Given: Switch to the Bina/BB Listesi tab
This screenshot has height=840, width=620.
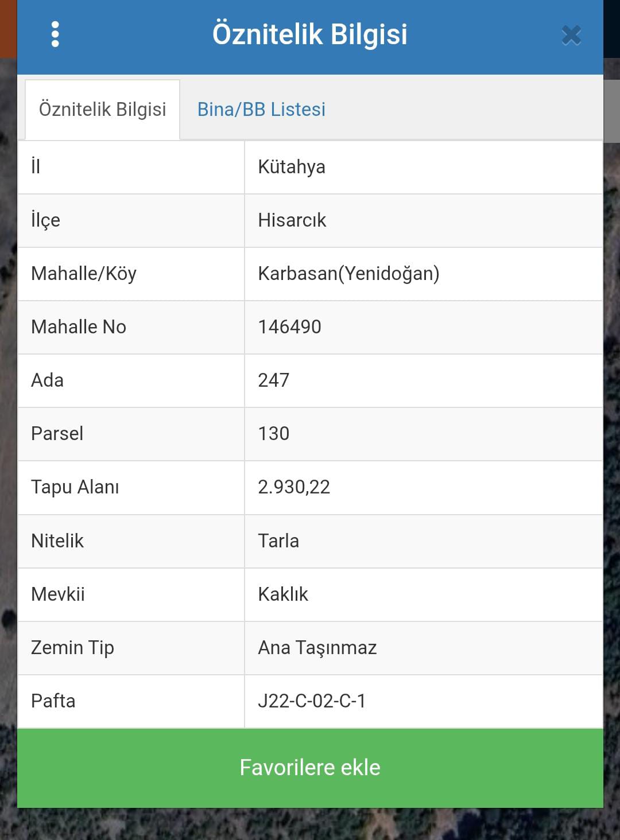Looking at the screenshot, I should point(261,109).
